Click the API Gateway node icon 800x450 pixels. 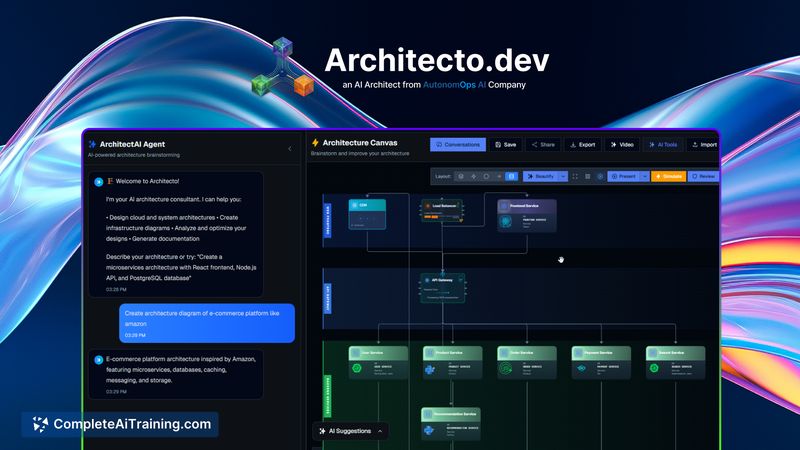point(427,280)
